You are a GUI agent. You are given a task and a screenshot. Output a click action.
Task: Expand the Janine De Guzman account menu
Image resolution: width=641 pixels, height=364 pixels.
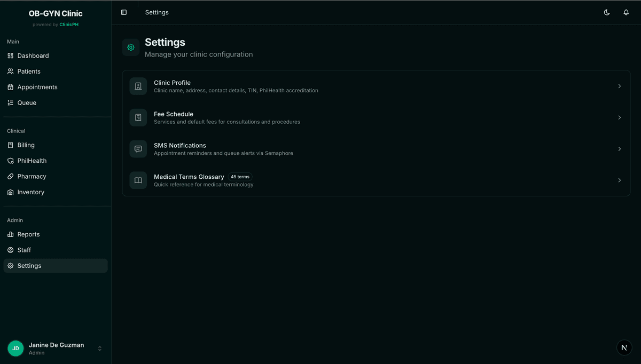click(99, 349)
